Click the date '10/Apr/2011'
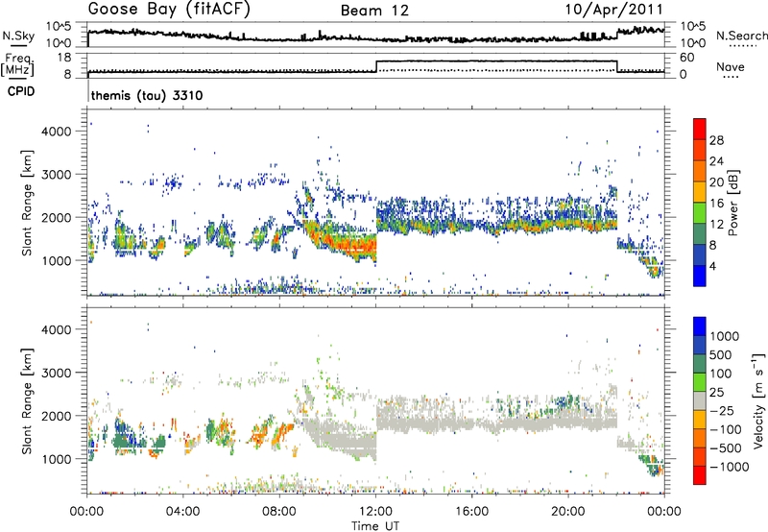 tap(614, 10)
